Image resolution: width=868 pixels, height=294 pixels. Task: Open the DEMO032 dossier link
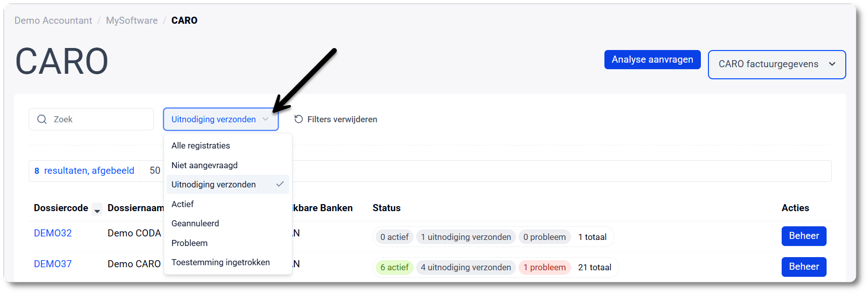pyautogui.click(x=53, y=233)
